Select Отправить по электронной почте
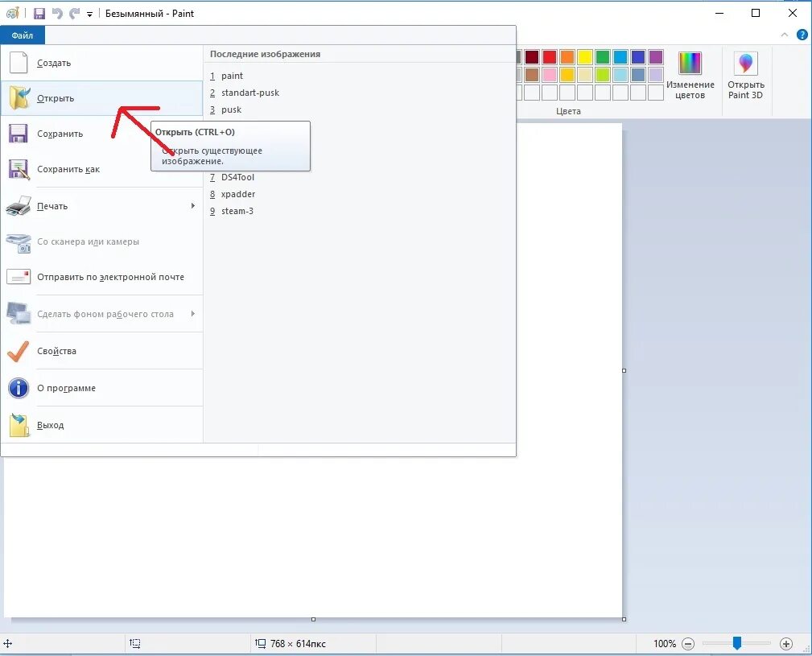The width and height of the screenshot is (812, 656). tap(101, 277)
